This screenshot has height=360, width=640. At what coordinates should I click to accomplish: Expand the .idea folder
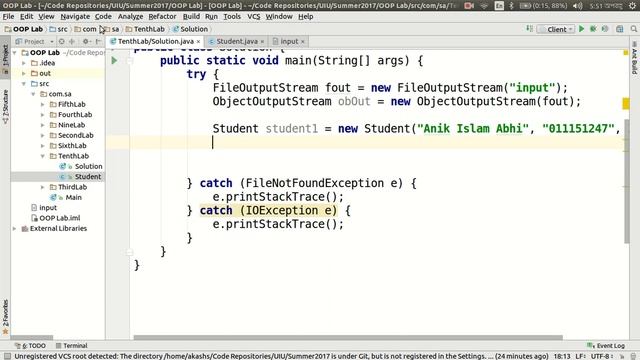24,63
